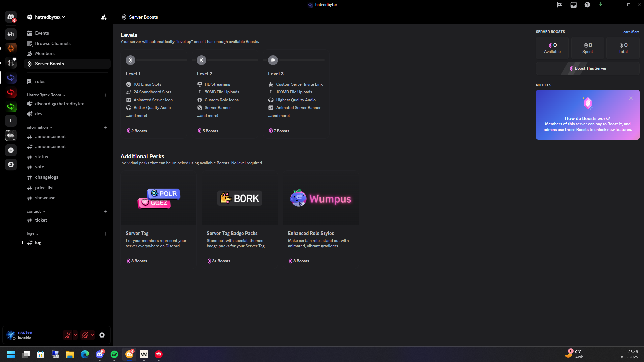The image size is (644, 362).
Task: Open the showcase channel
Action: pos(67,198)
